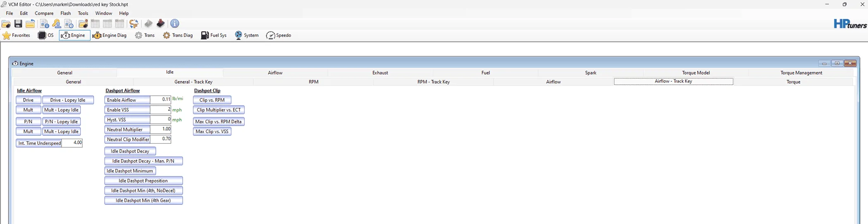Edit the Neutral Multiplier value field

click(160, 130)
